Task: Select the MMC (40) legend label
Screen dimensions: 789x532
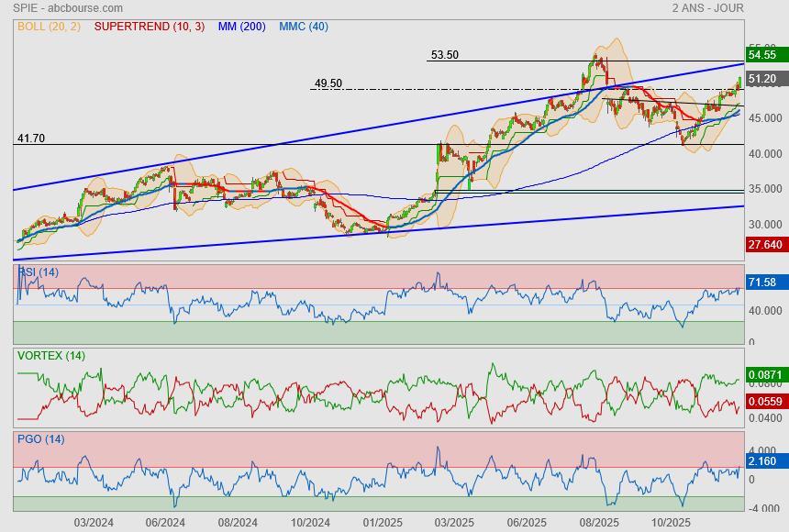Action: [x=304, y=27]
